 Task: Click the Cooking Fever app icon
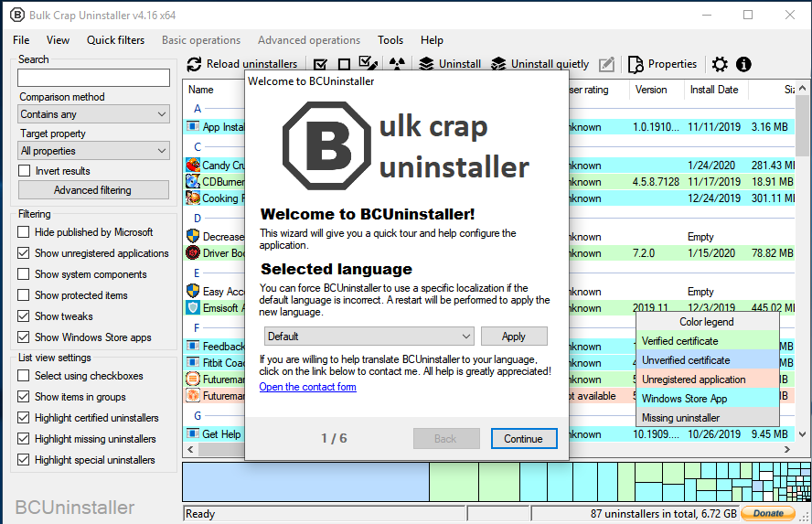tap(193, 198)
